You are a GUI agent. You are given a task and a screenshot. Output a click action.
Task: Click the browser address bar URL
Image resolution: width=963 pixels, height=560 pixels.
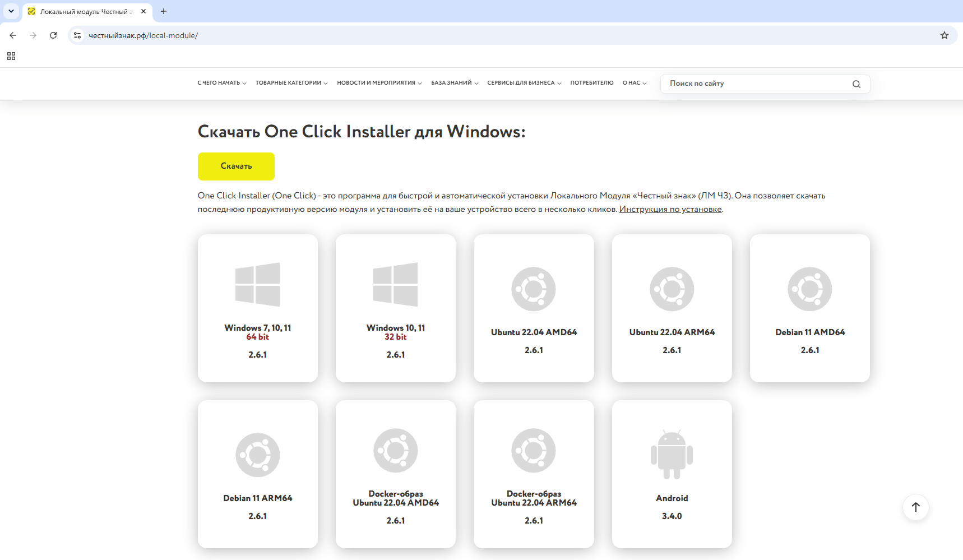click(x=143, y=35)
